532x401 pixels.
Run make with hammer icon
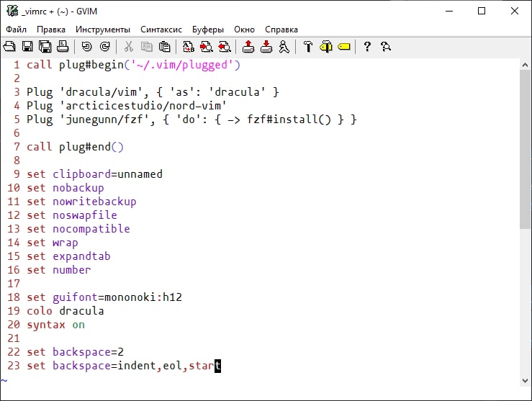pyautogui.click(x=308, y=47)
